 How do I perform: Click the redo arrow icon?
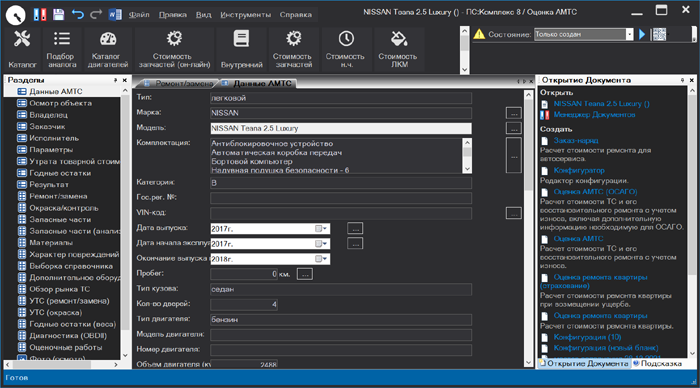tap(96, 14)
